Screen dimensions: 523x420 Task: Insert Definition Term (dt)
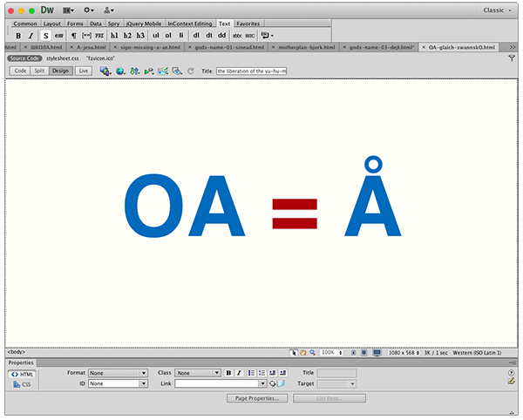(x=209, y=36)
